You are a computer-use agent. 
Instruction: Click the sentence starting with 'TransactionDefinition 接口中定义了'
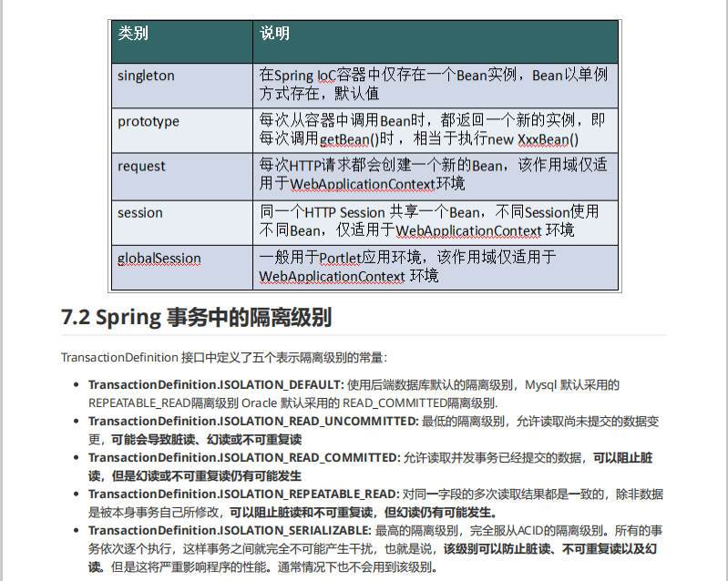tap(224, 357)
